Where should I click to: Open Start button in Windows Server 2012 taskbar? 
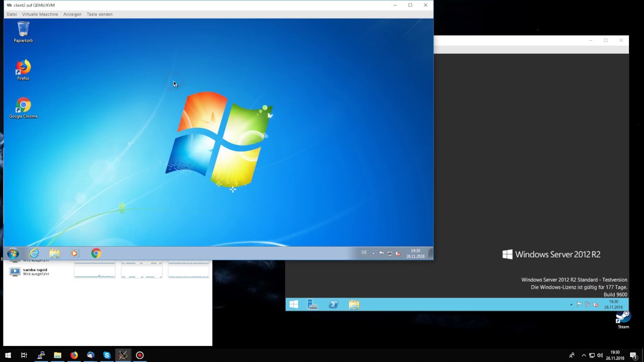294,304
